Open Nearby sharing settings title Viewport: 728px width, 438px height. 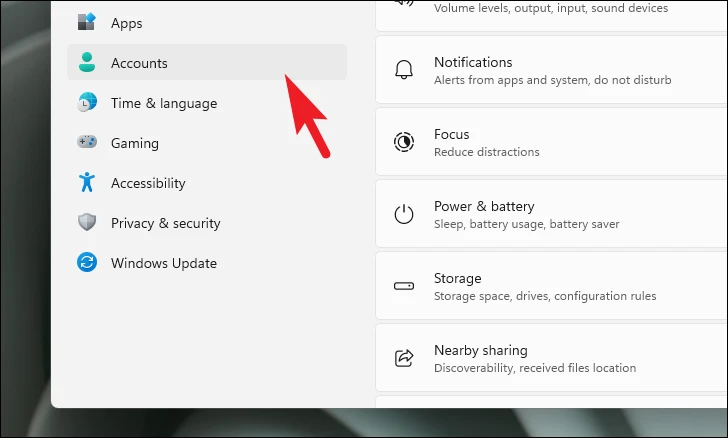coord(481,350)
